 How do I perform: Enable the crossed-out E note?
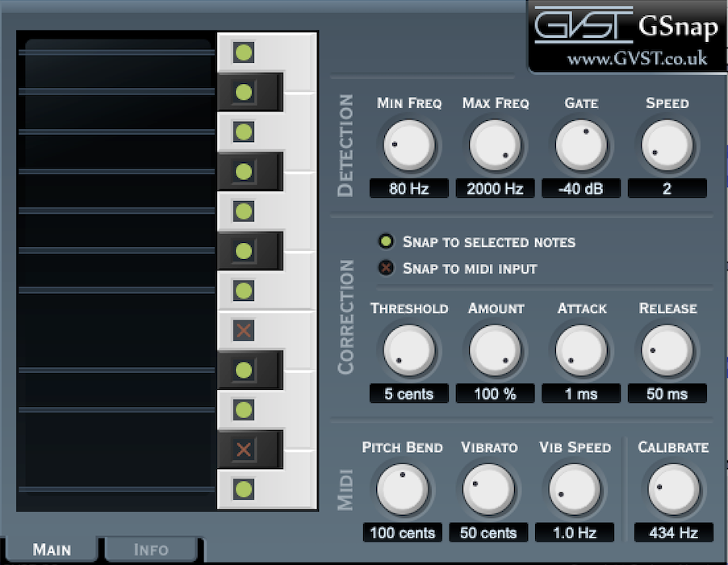pyautogui.click(x=245, y=330)
